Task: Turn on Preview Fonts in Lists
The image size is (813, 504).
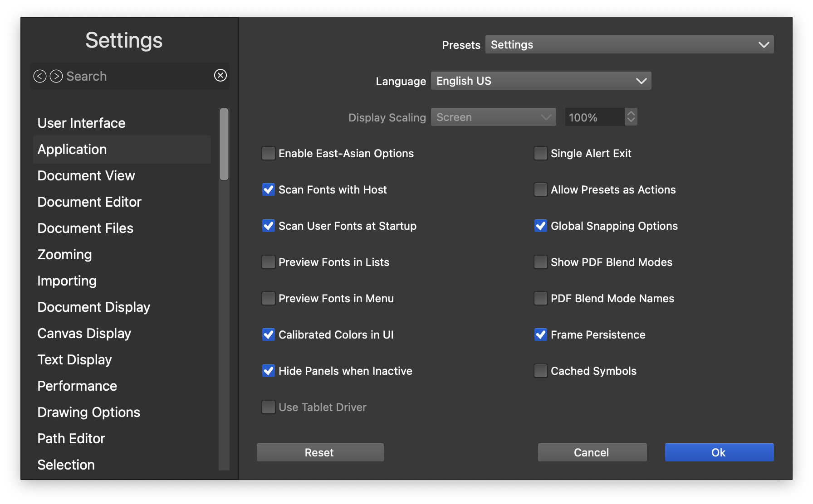Action: 269,262
